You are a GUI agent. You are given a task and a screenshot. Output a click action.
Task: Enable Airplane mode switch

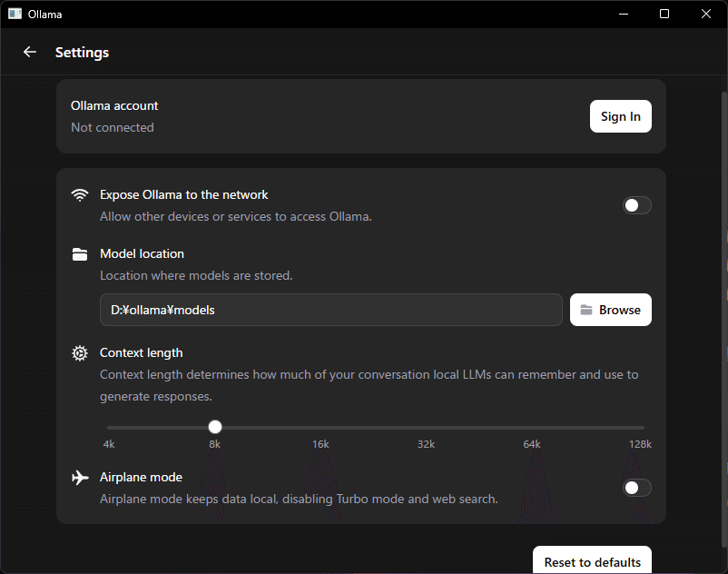636,488
